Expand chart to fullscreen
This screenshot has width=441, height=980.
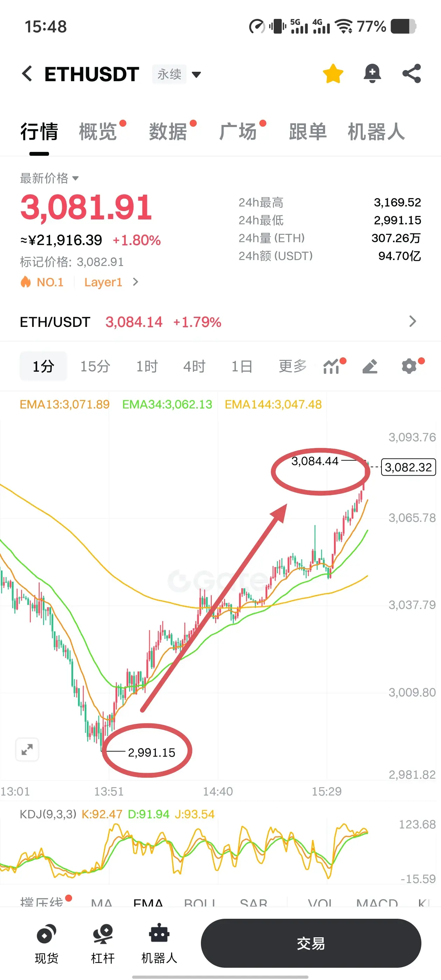click(27, 749)
